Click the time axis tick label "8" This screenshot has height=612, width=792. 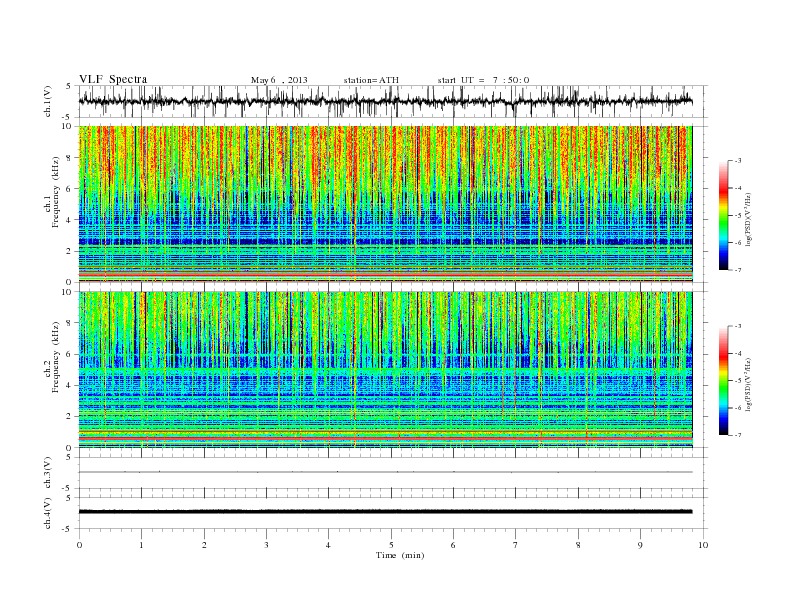click(578, 545)
